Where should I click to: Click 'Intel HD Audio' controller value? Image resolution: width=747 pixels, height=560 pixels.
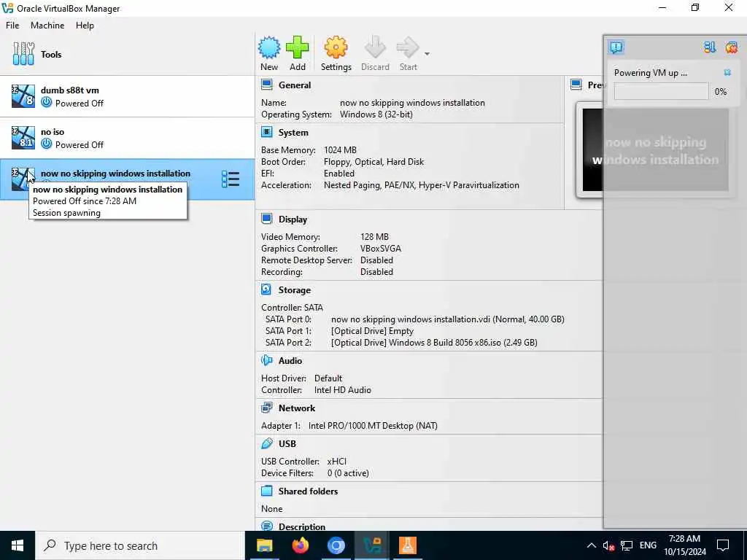coord(343,390)
